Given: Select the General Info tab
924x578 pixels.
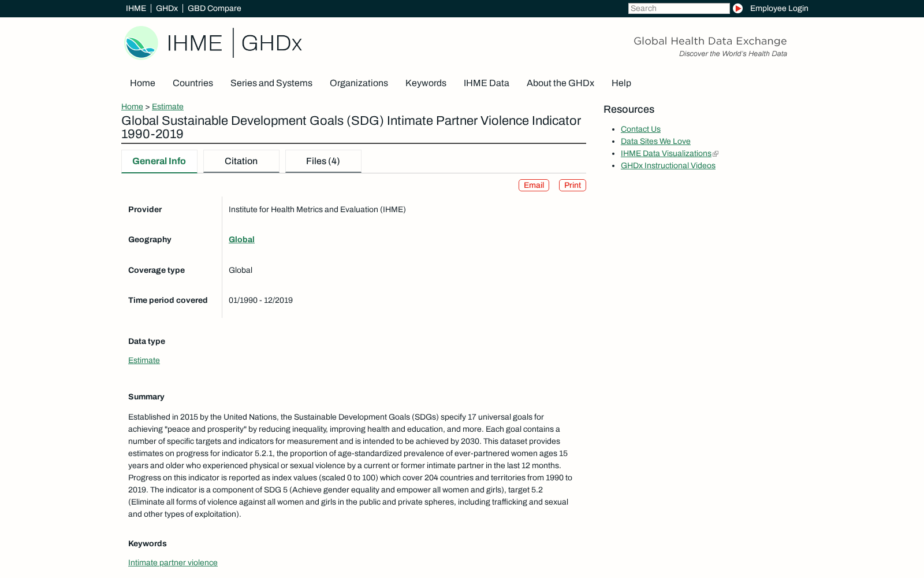Looking at the screenshot, I should click(x=159, y=161).
